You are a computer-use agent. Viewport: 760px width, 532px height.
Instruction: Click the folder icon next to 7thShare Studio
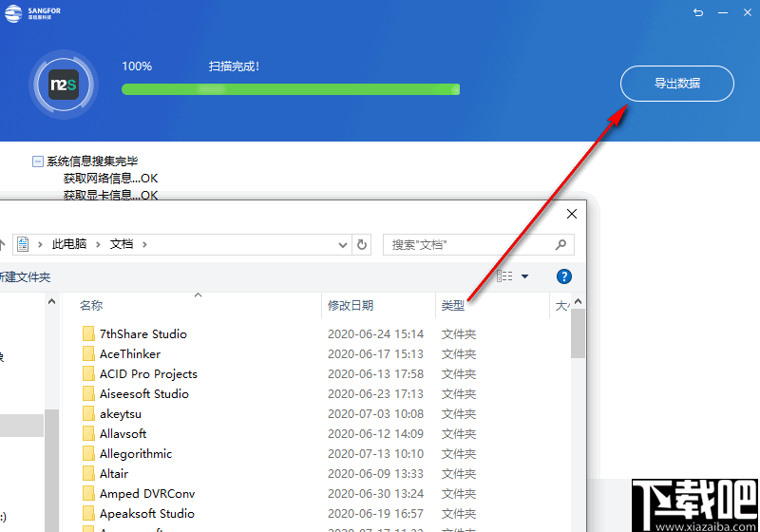(88, 333)
